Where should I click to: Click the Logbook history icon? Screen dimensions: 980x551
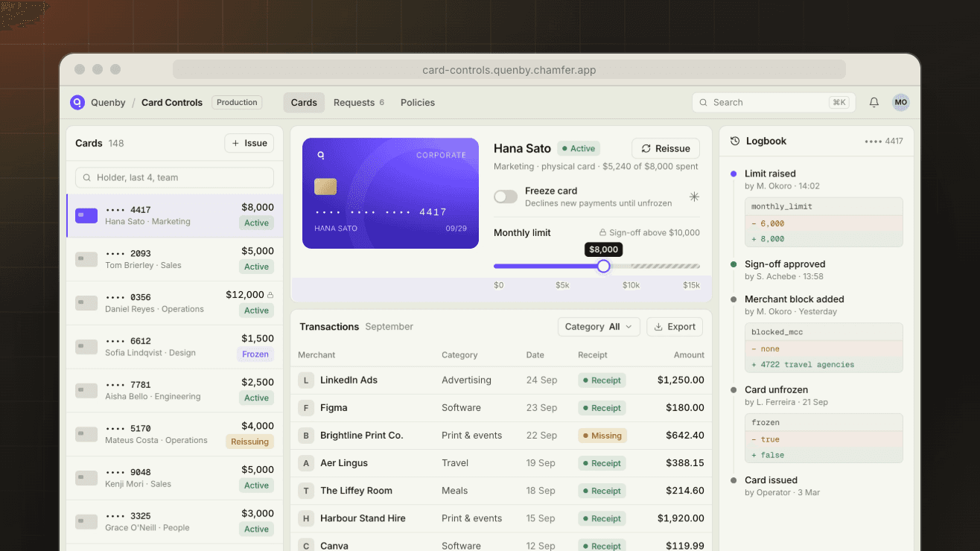[735, 141]
